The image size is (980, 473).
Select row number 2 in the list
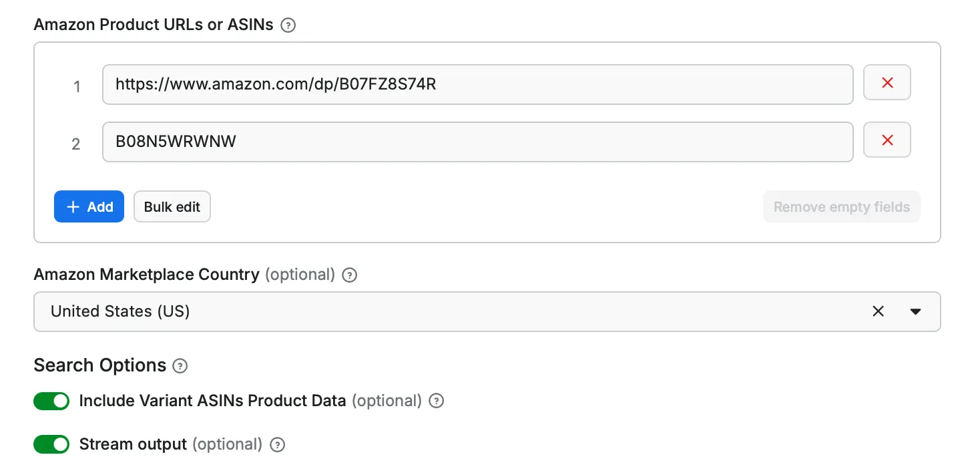point(76,144)
